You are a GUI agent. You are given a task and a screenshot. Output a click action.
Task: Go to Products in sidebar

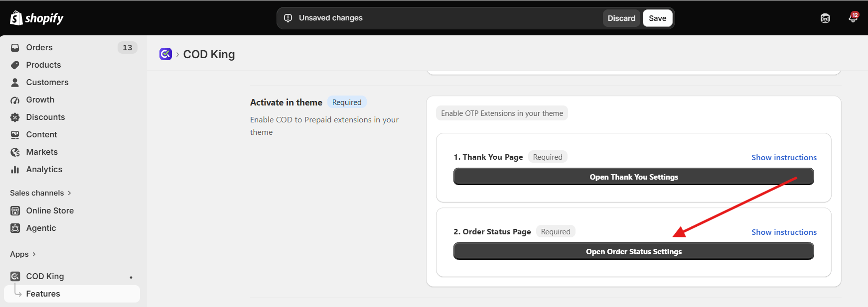(43, 65)
